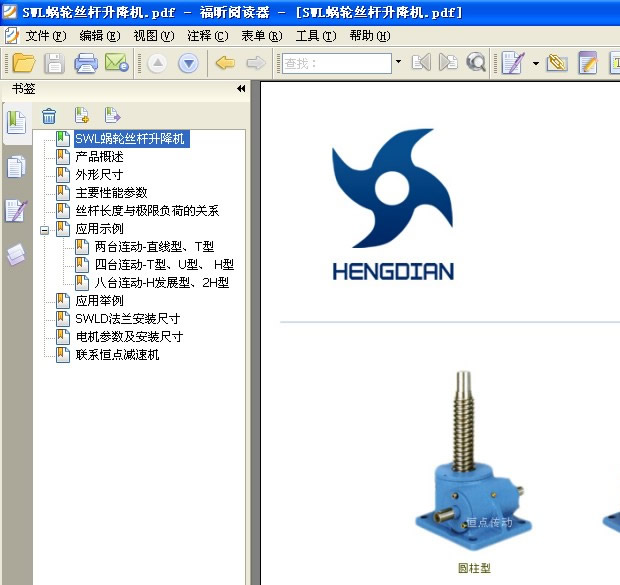Viewport: 620px width, 585px height.
Task: Open the Pages panel in sidebar
Action: coord(16,167)
